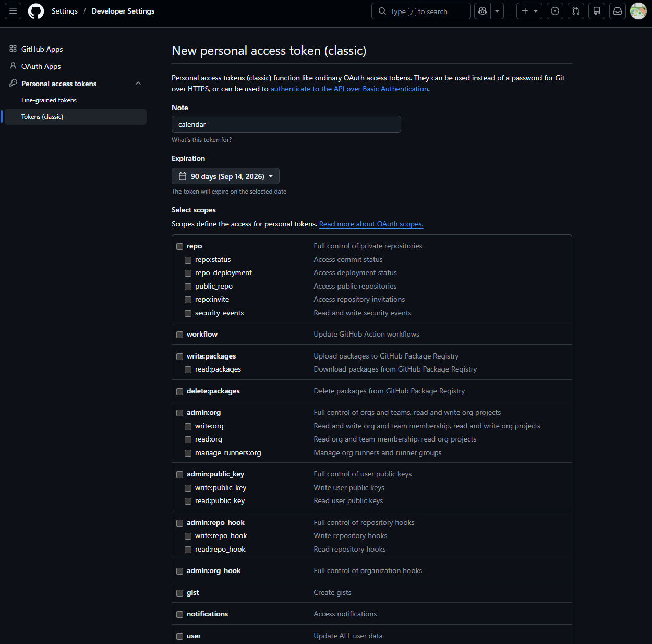Check the repo:invite checkbox
Screen dimensions: 652x644
(188, 300)
